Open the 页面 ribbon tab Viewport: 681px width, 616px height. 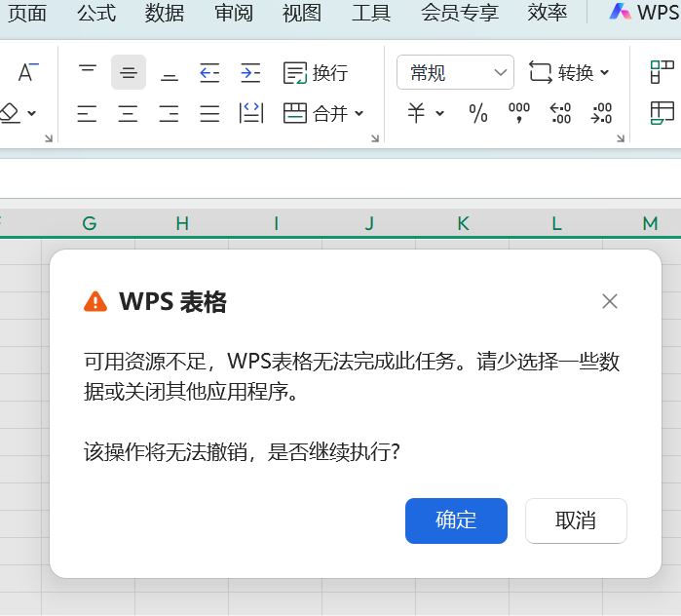tap(27, 13)
